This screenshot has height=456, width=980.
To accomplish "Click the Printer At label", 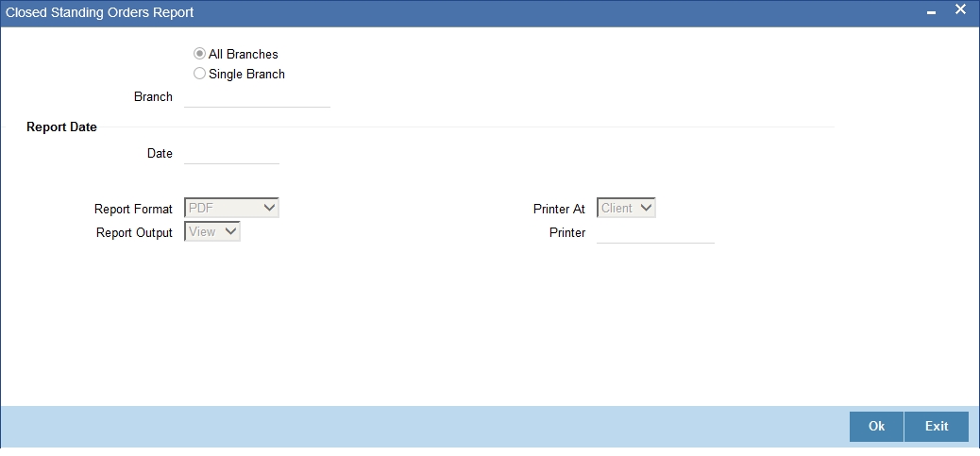I will (559, 210).
